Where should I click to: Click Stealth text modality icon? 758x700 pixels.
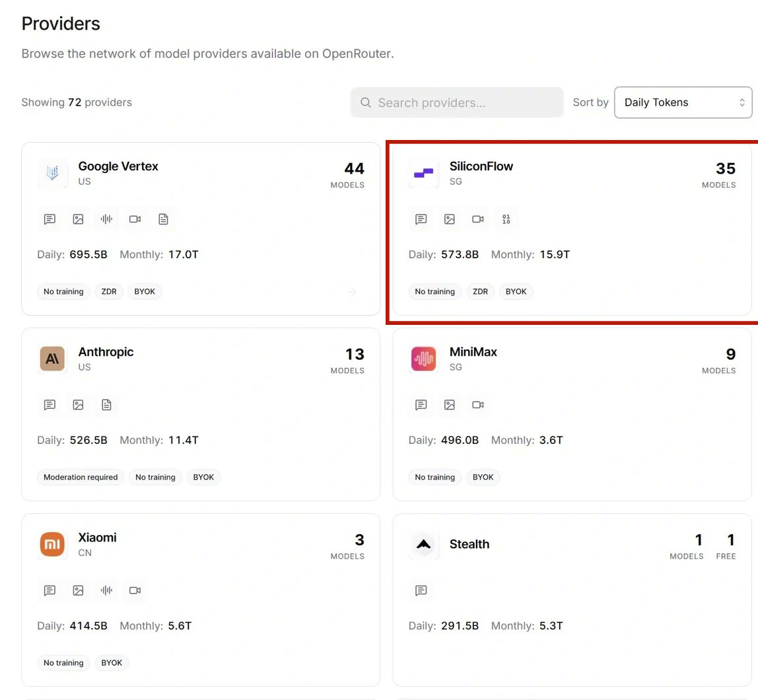[421, 590]
